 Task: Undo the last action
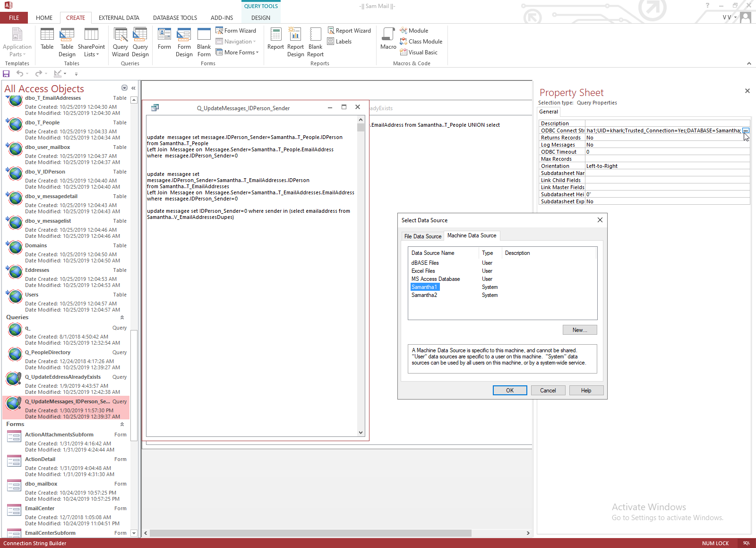tap(20, 74)
